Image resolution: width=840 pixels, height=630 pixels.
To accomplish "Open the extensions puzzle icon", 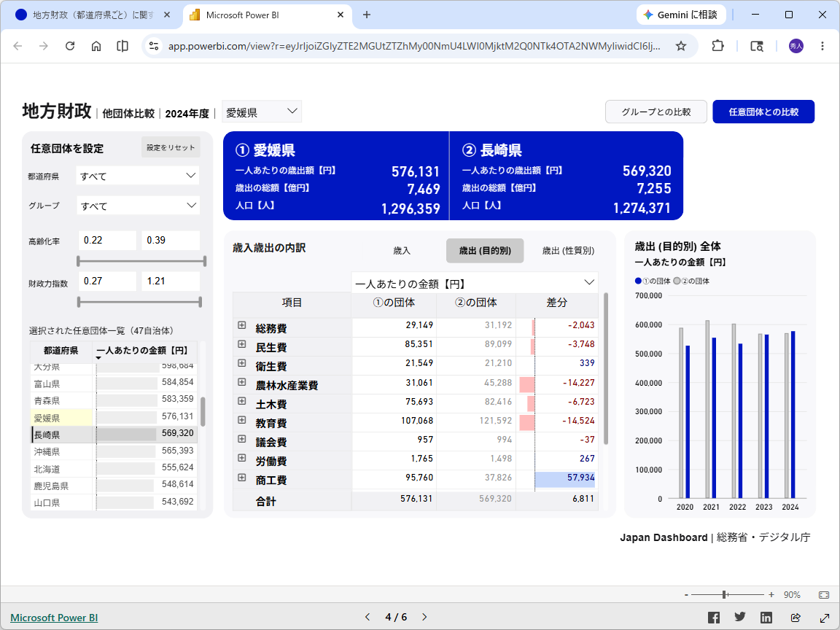I will point(717,46).
